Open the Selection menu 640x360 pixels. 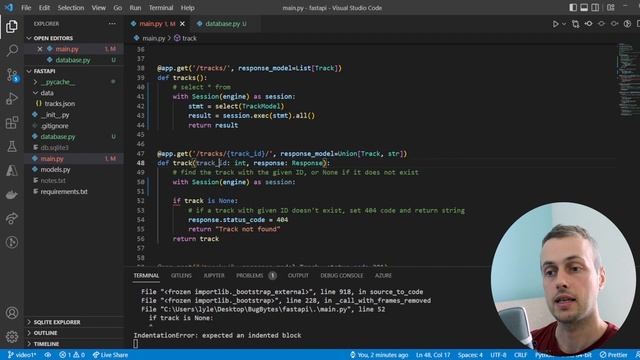click(x=71, y=8)
